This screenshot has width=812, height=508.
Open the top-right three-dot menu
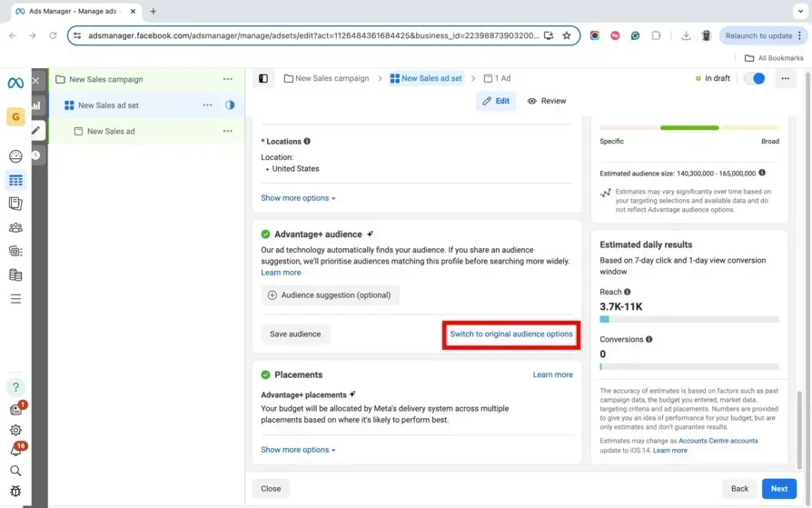click(x=785, y=78)
